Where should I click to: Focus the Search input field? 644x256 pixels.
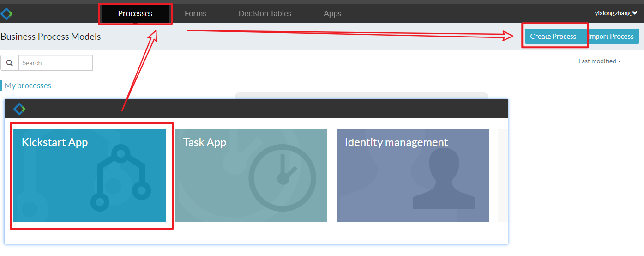[55, 63]
